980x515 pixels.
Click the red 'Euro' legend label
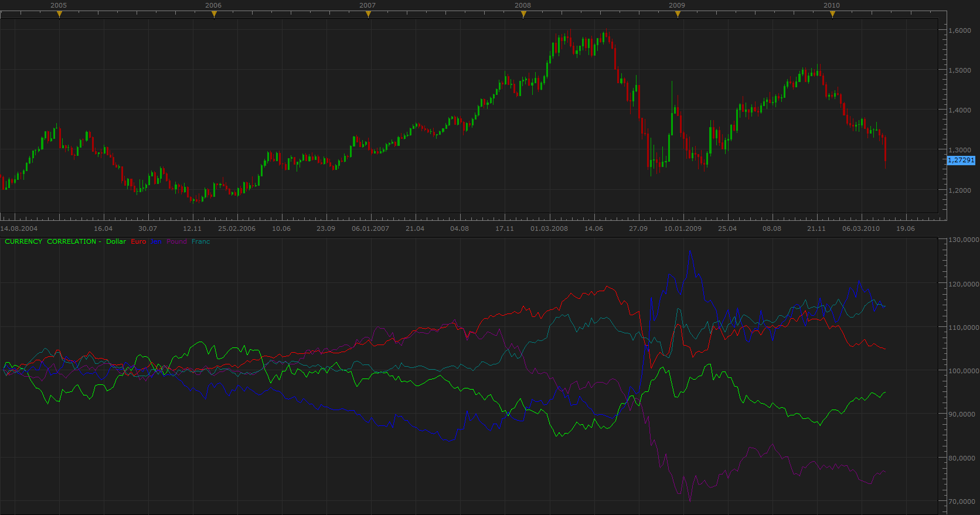tap(138, 241)
